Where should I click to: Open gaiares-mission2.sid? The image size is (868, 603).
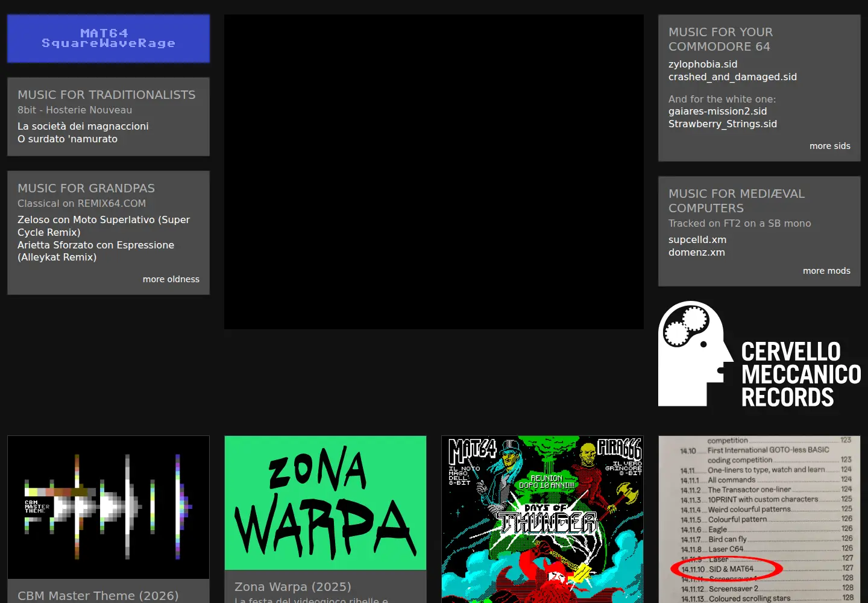(717, 111)
